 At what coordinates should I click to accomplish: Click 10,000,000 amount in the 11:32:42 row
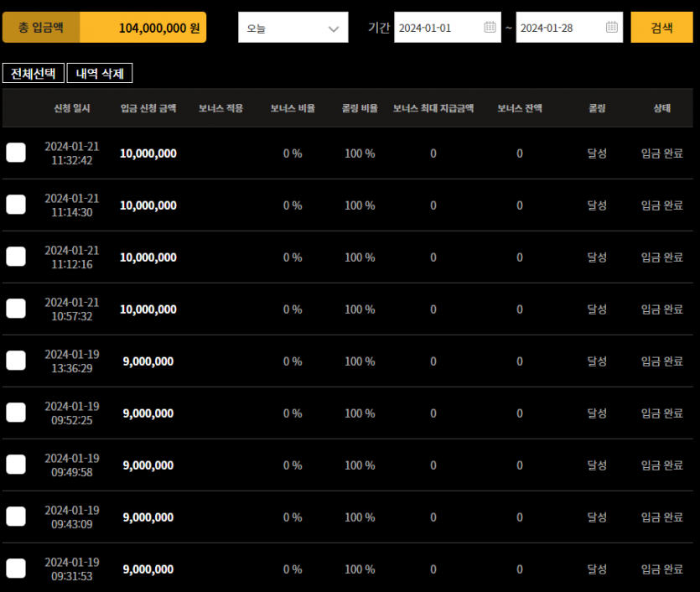coord(148,153)
